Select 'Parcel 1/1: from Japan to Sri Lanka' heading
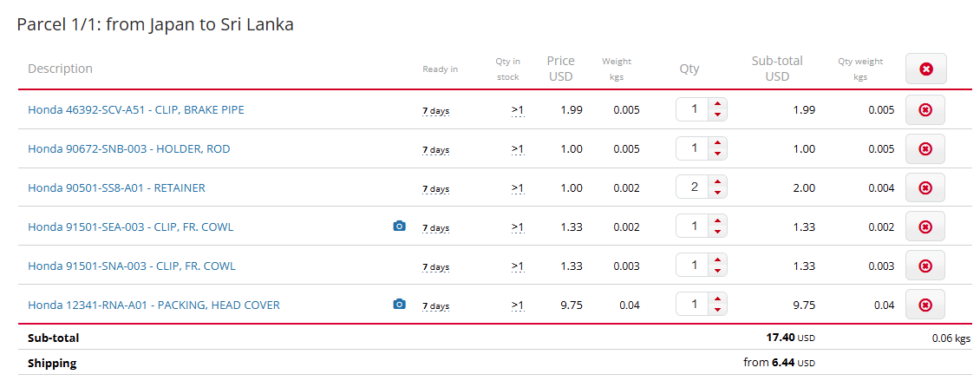 pos(155,24)
